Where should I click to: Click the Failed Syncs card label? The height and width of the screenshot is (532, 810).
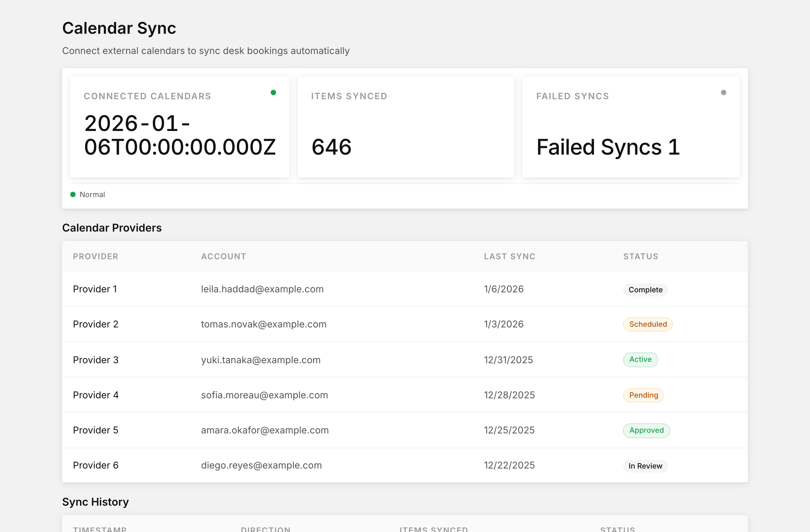click(572, 96)
